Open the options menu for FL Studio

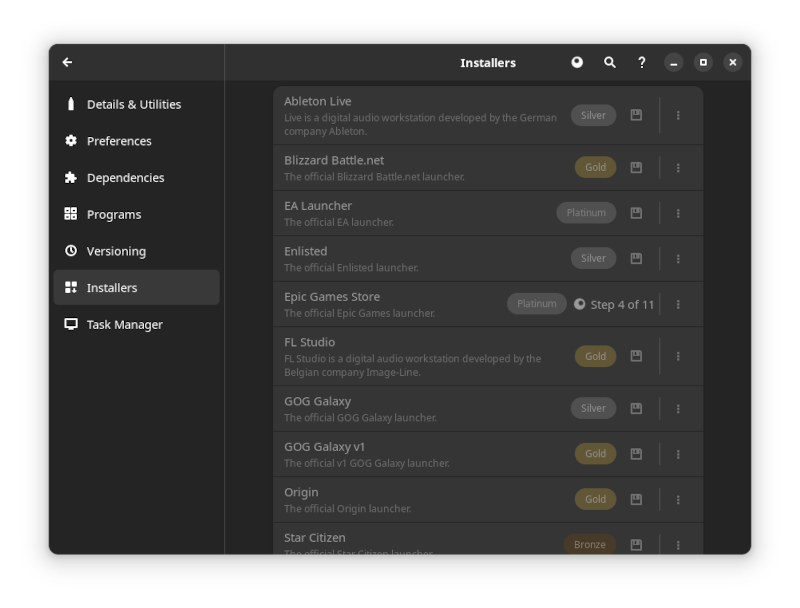[x=678, y=355]
